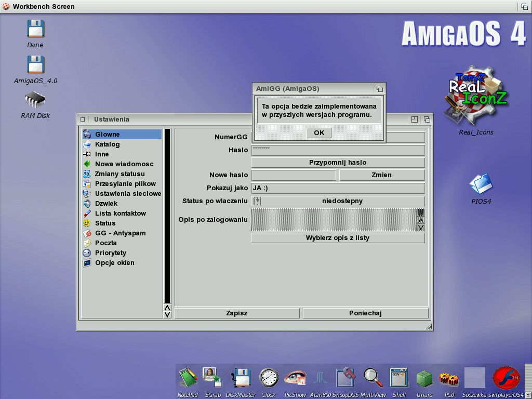
Task: Click Ustawienia window zoom gadget
Action: click(x=414, y=119)
